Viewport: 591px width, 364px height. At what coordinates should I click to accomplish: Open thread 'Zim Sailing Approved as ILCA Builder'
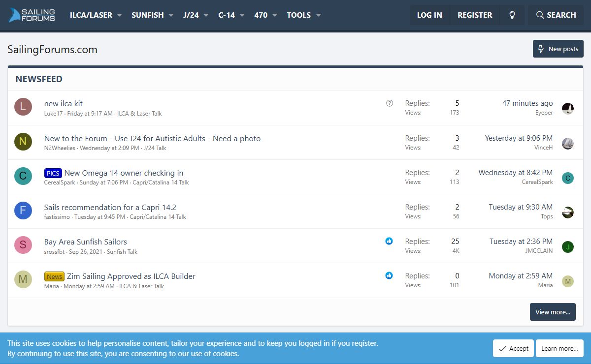(131, 276)
